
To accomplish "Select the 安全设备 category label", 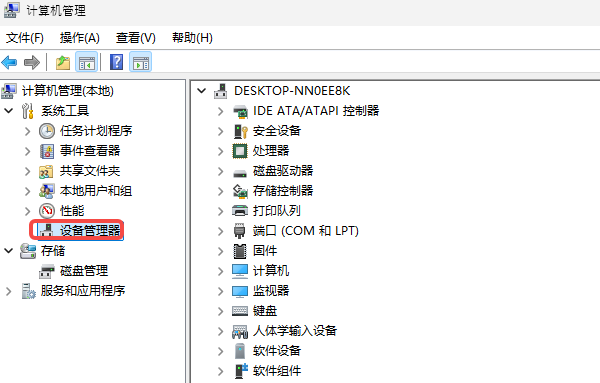I will (x=277, y=131).
